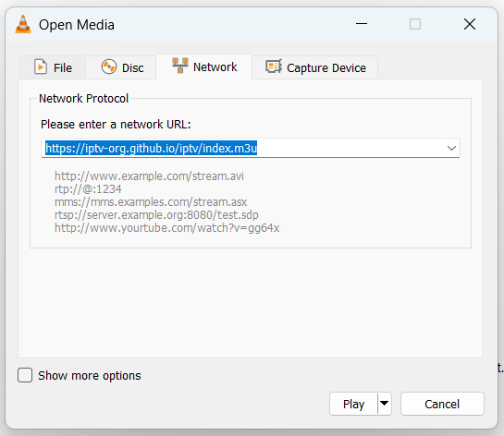Click the network URL input field
Screen dimensions: 504x436
[x=251, y=148]
